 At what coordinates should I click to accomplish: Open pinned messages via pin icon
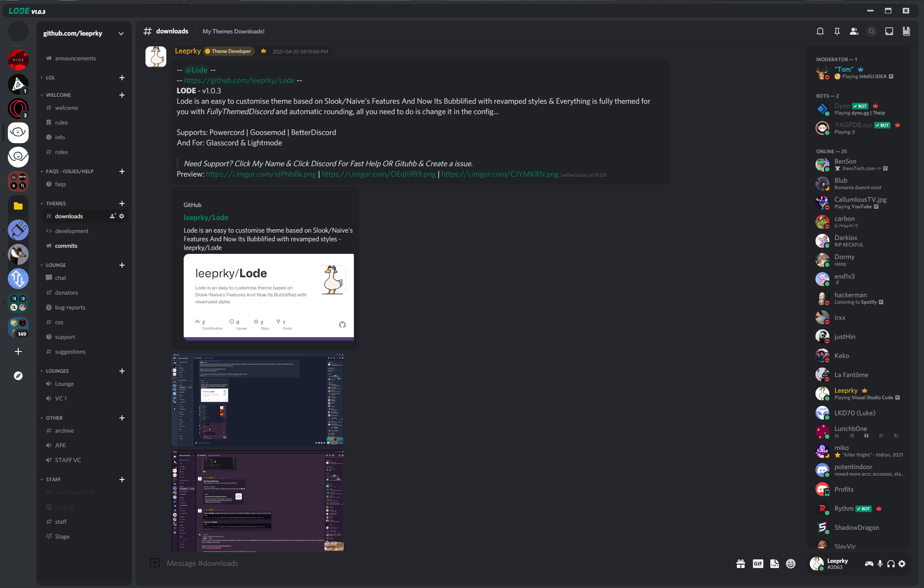click(837, 31)
